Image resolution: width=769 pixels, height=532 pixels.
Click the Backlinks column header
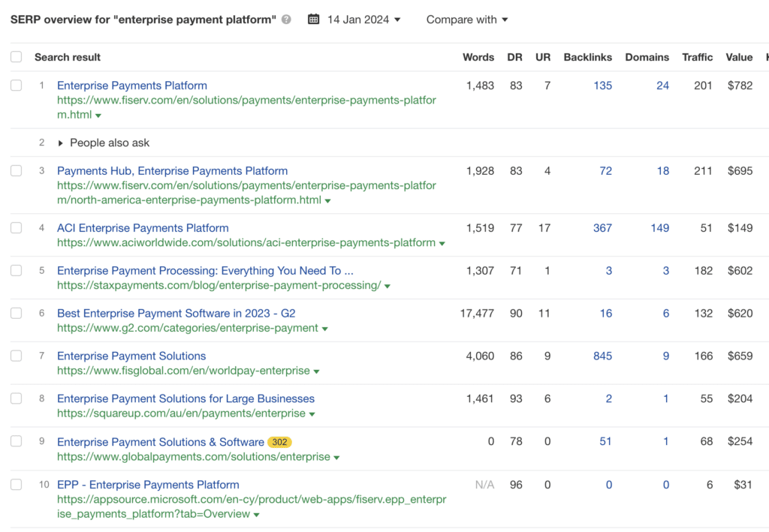coord(587,57)
